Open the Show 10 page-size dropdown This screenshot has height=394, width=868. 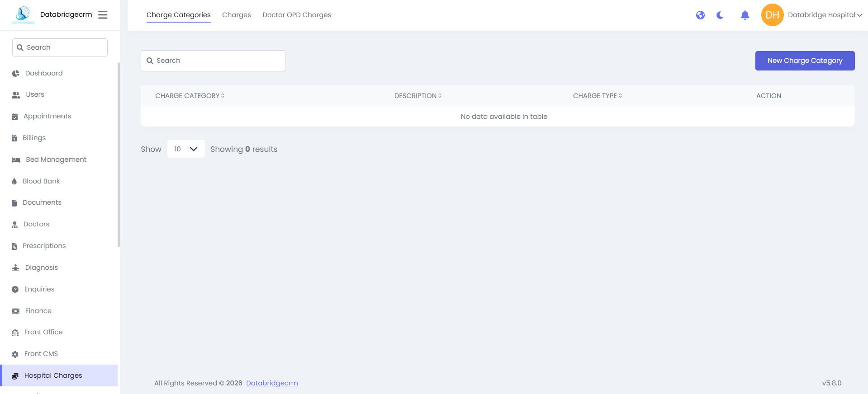pyautogui.click(x=186, y=149)
